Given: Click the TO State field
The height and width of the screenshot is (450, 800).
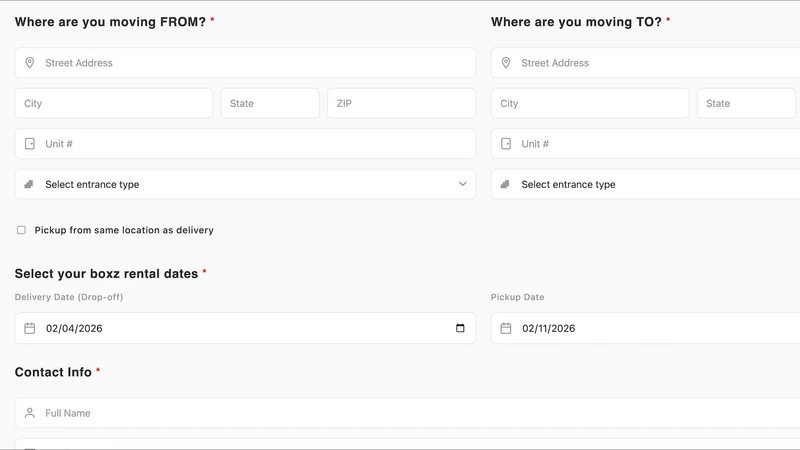Looking at the screenshot, I should click(x=746, y=103).
